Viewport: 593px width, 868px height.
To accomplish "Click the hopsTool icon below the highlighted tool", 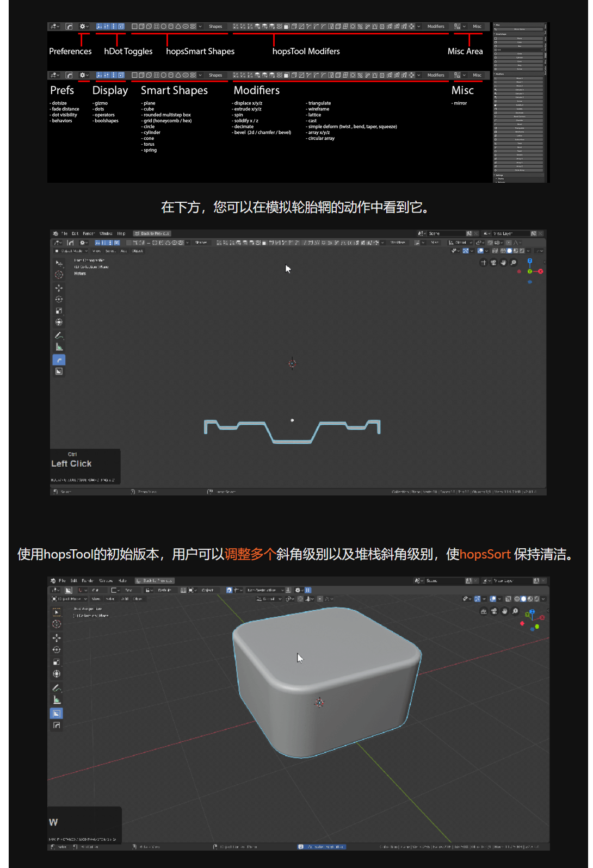I will click(x=57, y=726).
